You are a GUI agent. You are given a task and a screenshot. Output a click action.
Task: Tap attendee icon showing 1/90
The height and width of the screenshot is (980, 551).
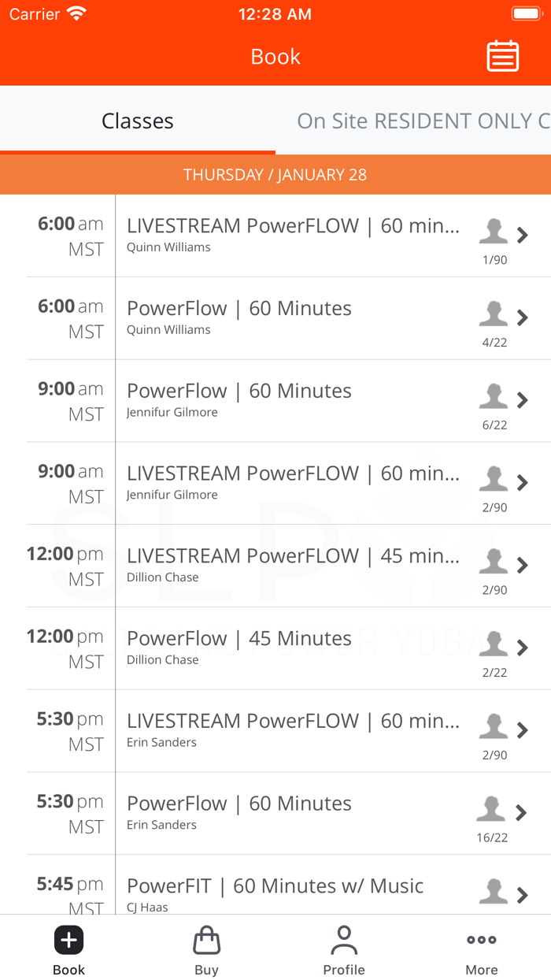click(x=494, y=232)
